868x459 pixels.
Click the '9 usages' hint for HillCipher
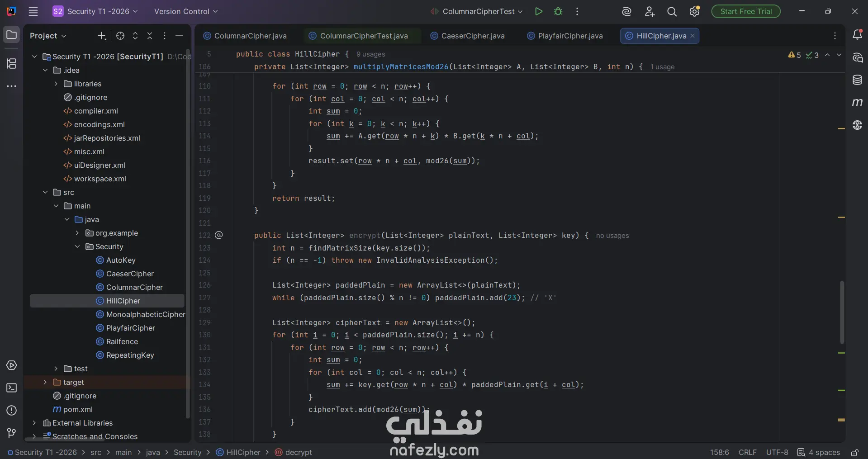coord(371,54)
